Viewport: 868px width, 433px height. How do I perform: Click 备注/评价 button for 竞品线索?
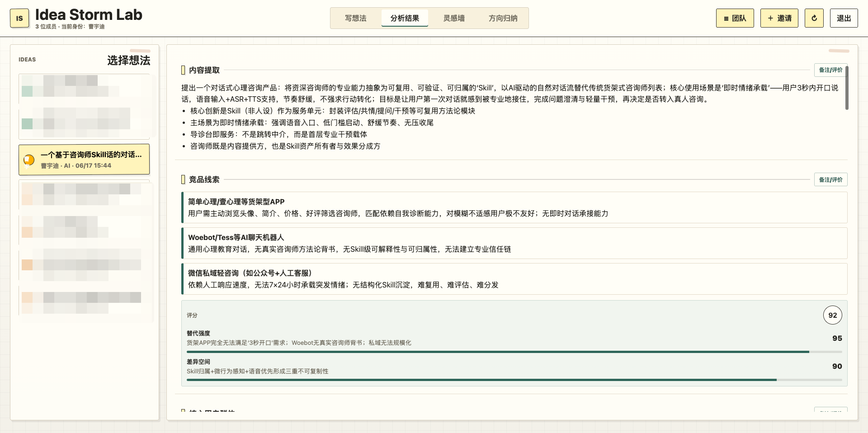tap(830, 179)
